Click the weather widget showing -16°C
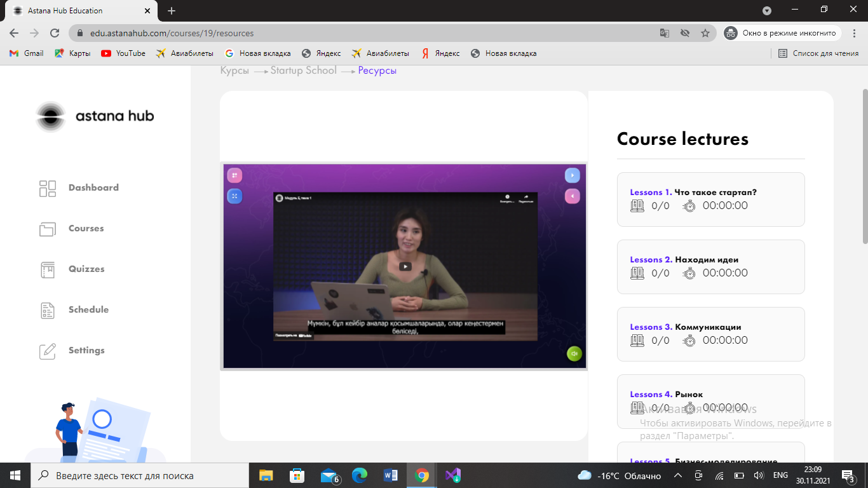The width and height of the screenshot is (868, 488). pyautogui.click(x=619, y=475)
